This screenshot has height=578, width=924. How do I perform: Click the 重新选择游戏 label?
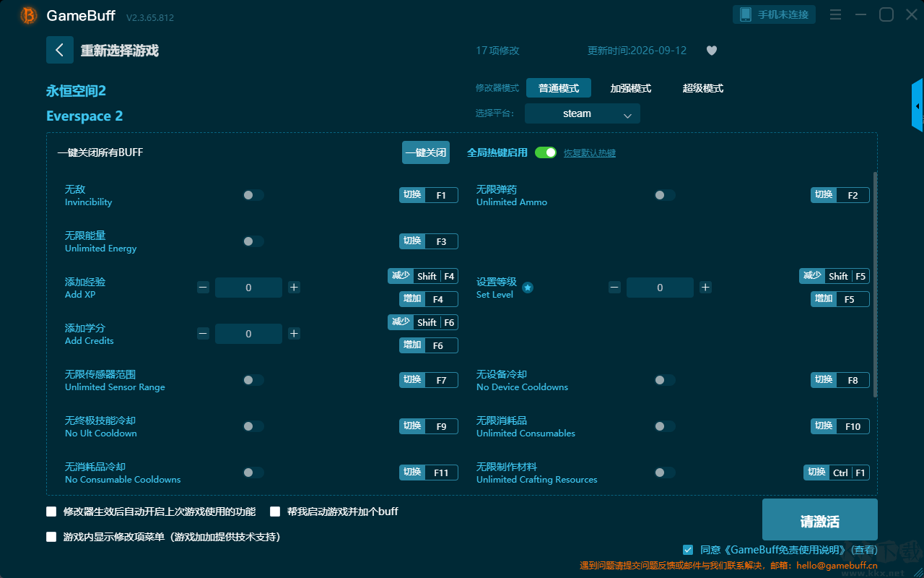[120, 51]
